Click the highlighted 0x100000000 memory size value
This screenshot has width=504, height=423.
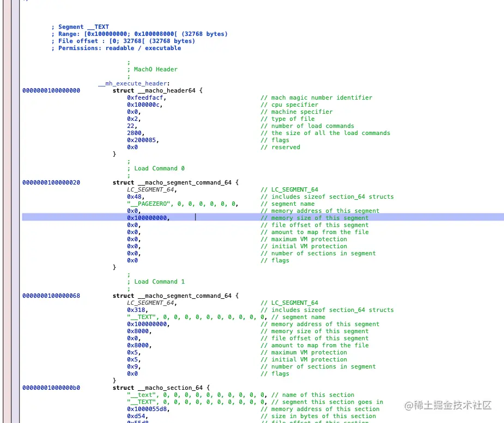pyautogui.click(x=148, y=218)
